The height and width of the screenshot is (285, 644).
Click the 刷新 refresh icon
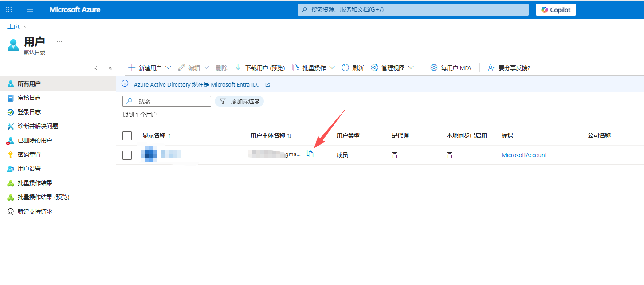[x=346, y=68]
